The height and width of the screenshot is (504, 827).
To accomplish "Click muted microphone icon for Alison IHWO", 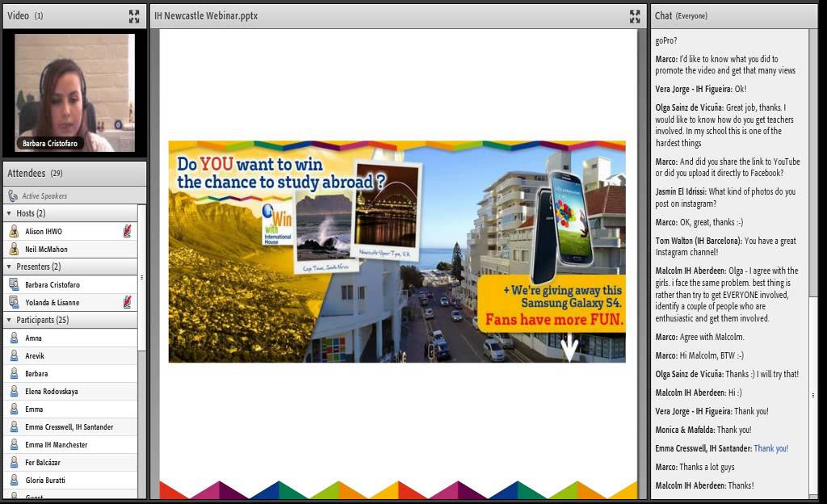I will [127, 231].
